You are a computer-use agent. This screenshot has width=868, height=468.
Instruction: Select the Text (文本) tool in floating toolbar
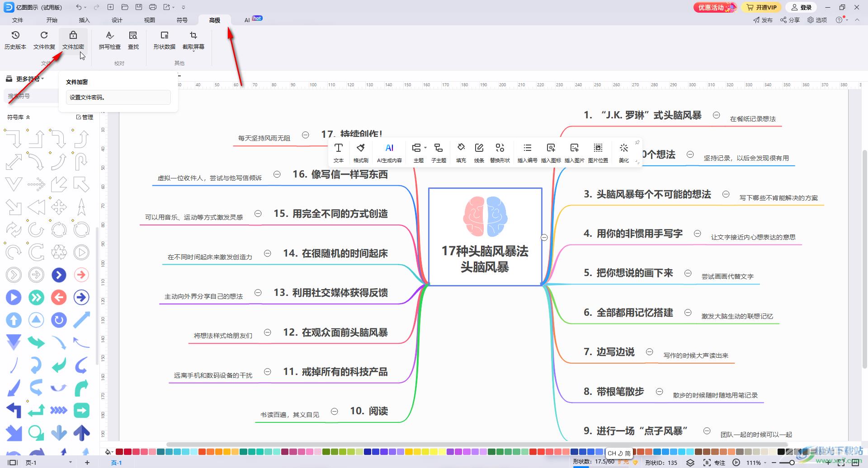[x=338, y=153]
